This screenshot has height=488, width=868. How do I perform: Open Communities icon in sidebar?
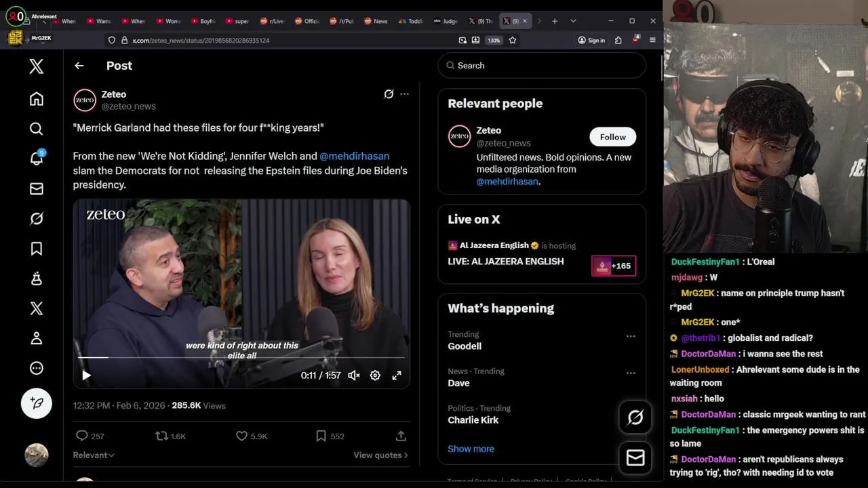(37, 279)
